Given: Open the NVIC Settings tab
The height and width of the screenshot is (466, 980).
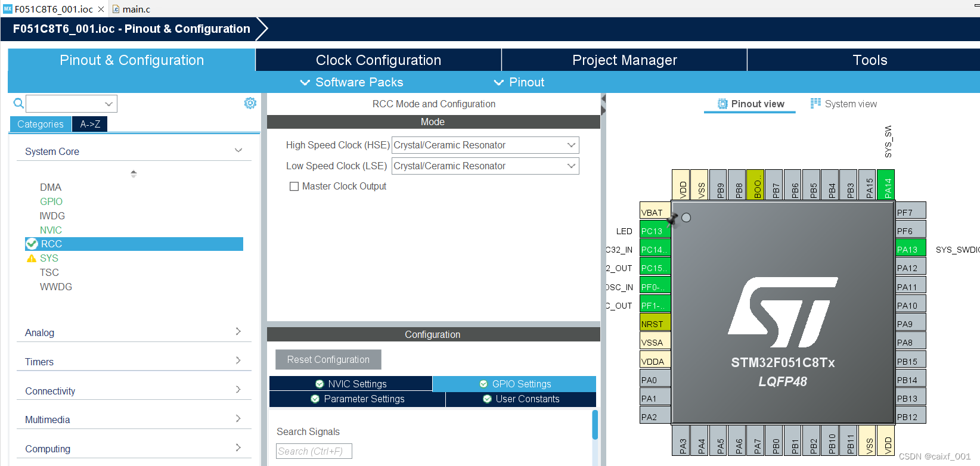Looking at the screenshot, I should (351, 384).
